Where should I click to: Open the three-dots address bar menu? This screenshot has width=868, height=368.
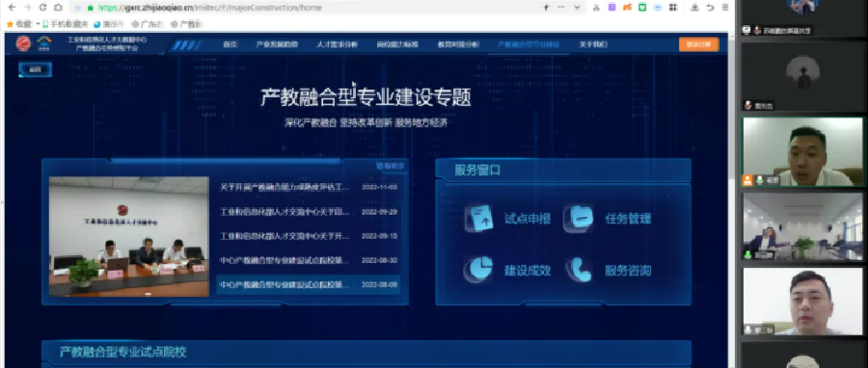(x=561, y=8)
